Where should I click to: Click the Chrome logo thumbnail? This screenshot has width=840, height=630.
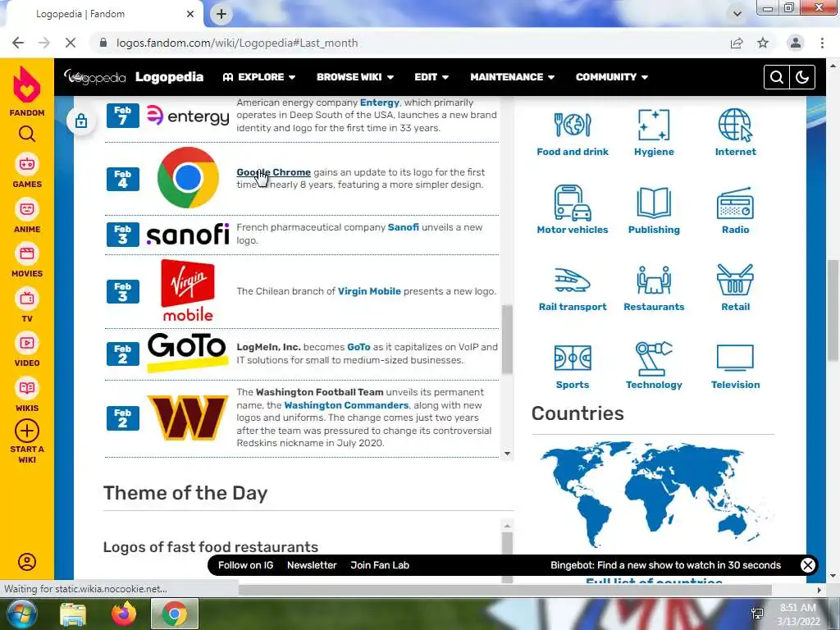188,178
